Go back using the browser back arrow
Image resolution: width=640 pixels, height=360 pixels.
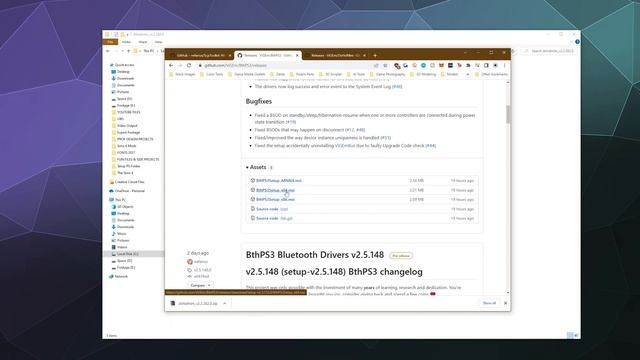tap(171, 65)
